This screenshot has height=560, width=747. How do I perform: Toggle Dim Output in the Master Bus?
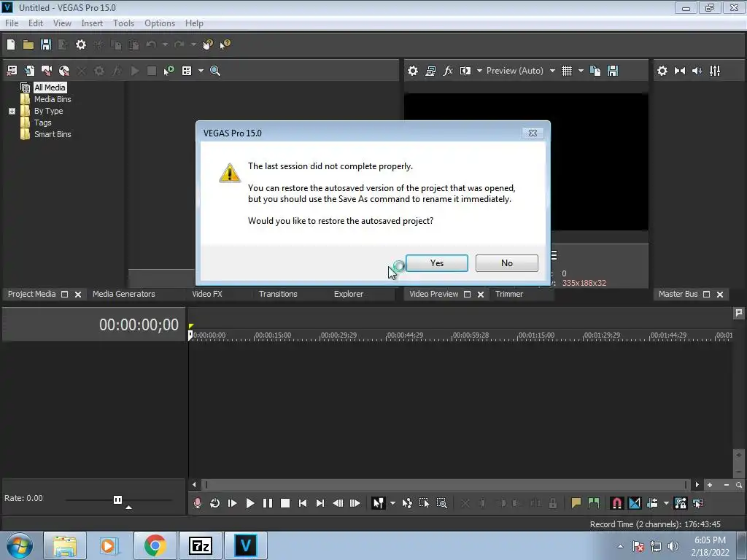click(x=697, y=71)
